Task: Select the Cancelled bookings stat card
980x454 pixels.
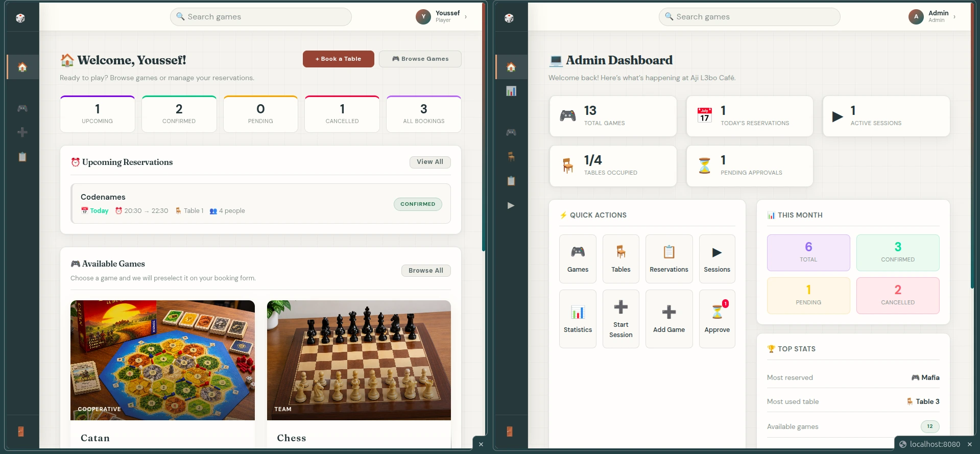Action: [x=342, y=114]
